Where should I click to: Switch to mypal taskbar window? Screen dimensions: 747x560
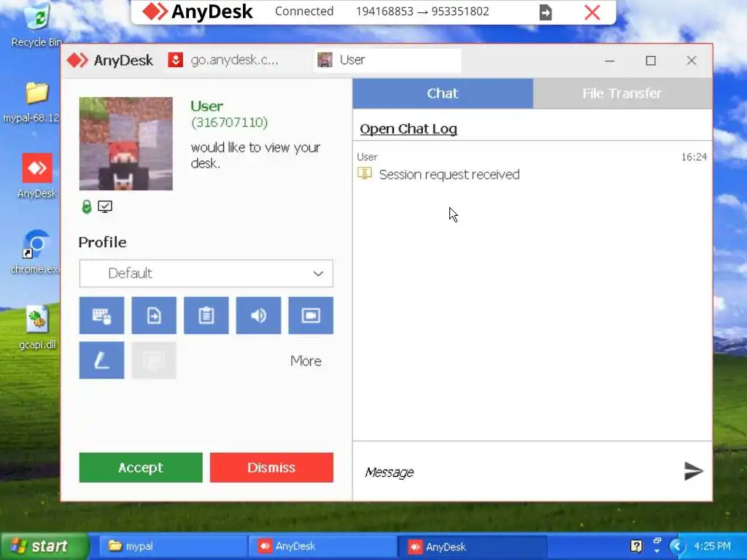172,546
